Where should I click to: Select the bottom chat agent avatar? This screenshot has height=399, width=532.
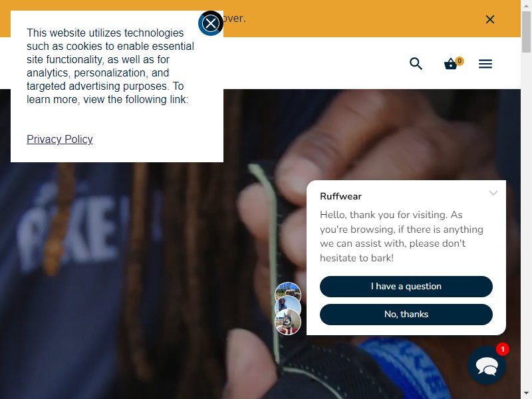[288, 322]
